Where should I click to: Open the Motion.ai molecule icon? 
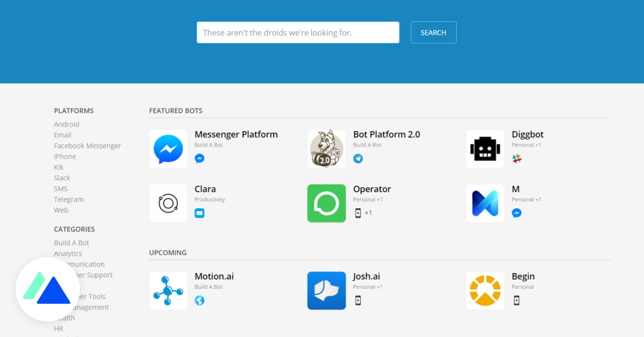(168, 290)
